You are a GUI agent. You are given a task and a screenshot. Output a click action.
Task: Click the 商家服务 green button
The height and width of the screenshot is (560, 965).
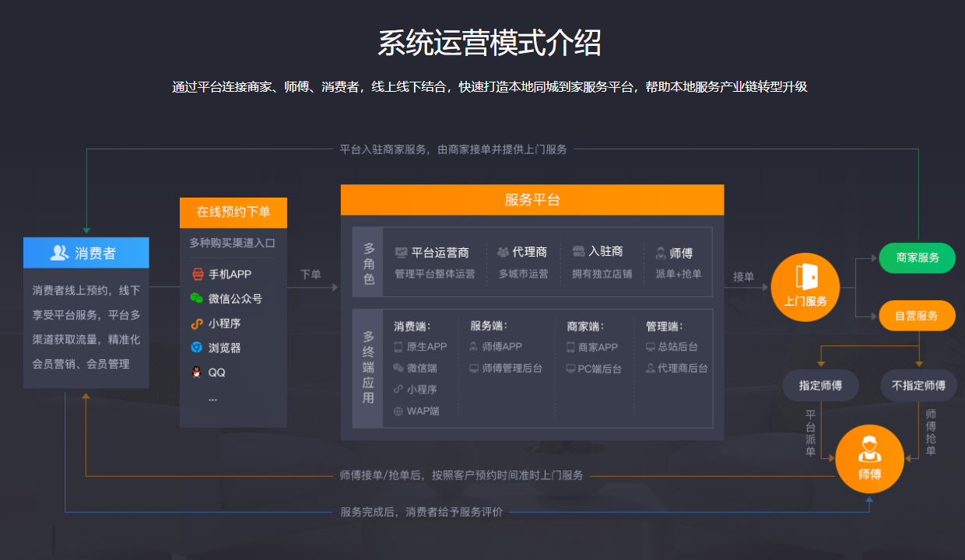(x=917, y=257)
